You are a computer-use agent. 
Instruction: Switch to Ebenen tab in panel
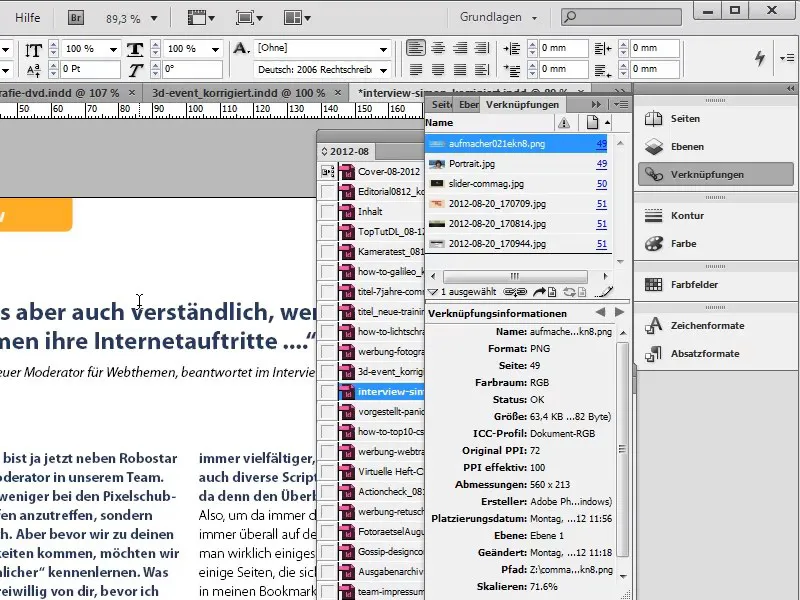point(468,105)
